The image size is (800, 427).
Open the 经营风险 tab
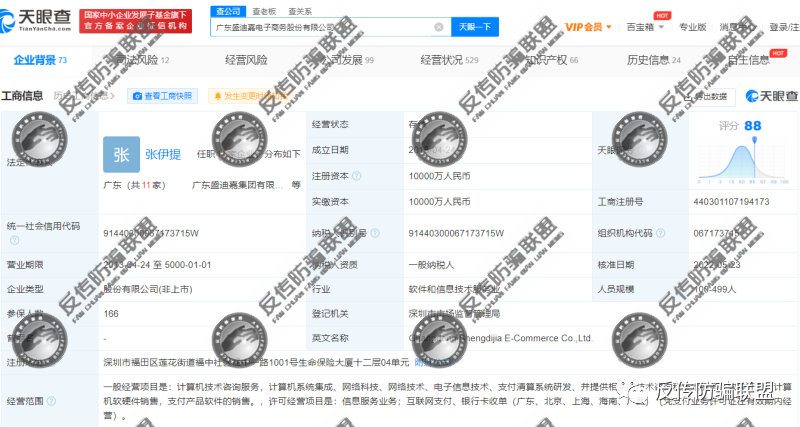click(x=246, y=60)
